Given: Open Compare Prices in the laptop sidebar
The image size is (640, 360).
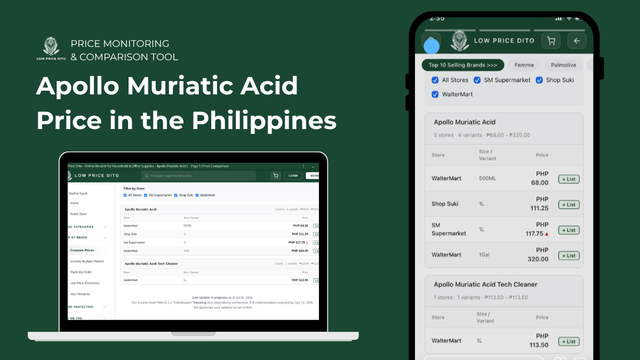Looking at the screenshot, I should 82,250.
